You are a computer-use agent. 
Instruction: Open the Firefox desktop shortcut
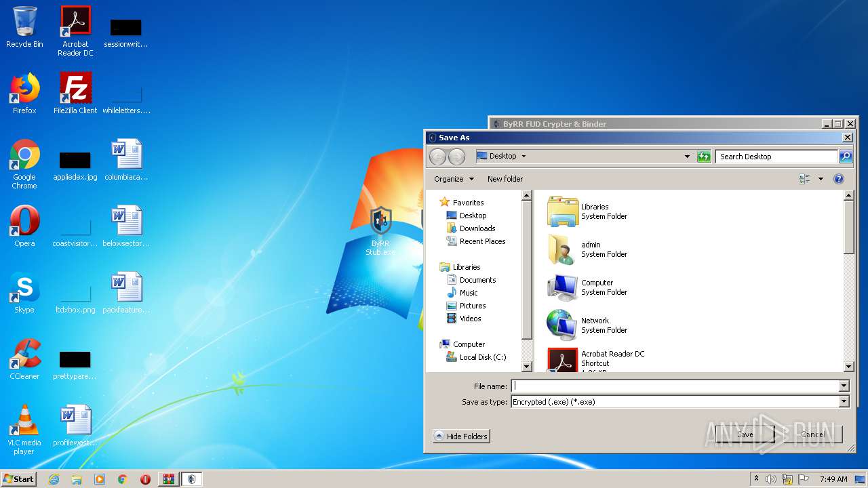click(x=24, y=94)
